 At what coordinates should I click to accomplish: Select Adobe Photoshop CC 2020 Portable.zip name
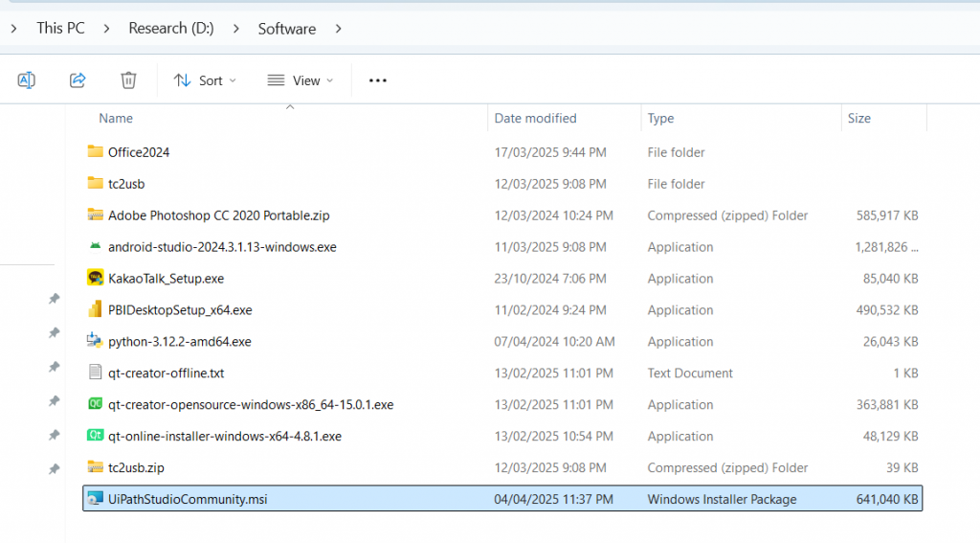pos(219,215)
